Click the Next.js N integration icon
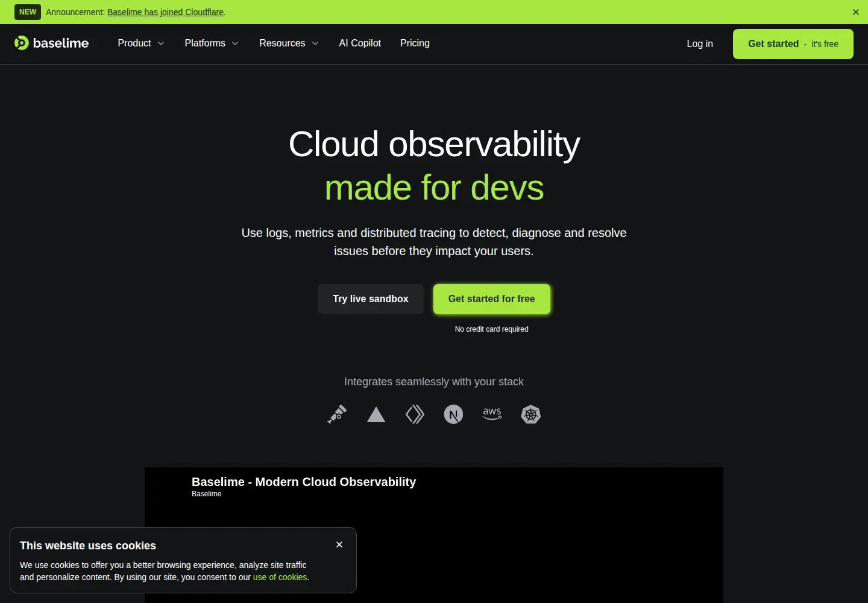The image size is (868, 603). [x=453, y=414]
